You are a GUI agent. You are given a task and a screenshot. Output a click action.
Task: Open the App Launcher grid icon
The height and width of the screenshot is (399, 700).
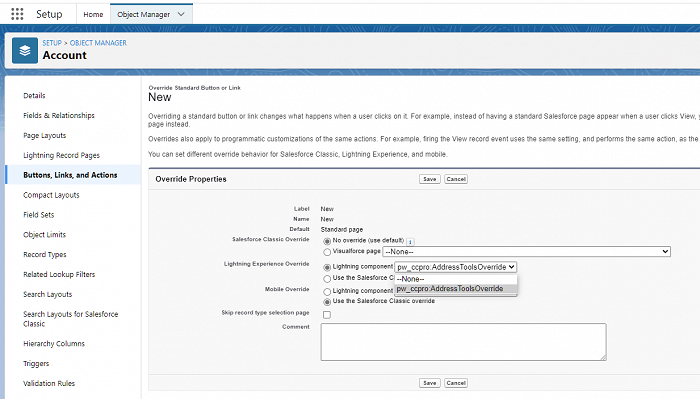click(17, 14)
